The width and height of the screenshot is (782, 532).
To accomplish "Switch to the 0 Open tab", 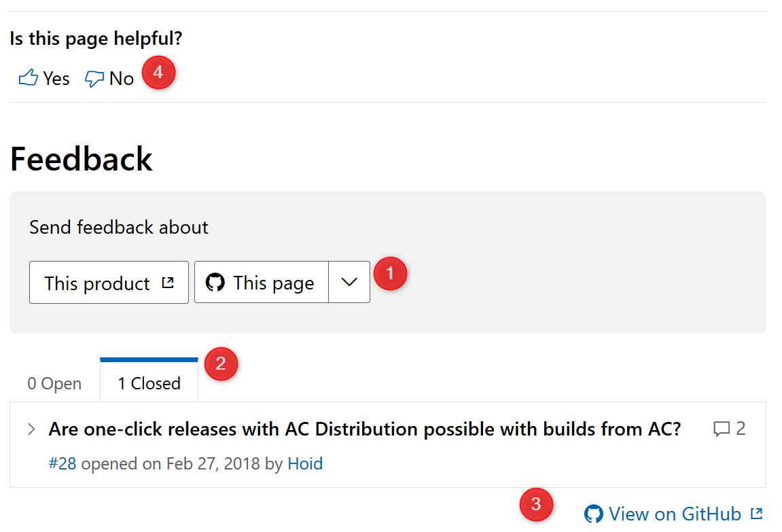I will 54,383.
